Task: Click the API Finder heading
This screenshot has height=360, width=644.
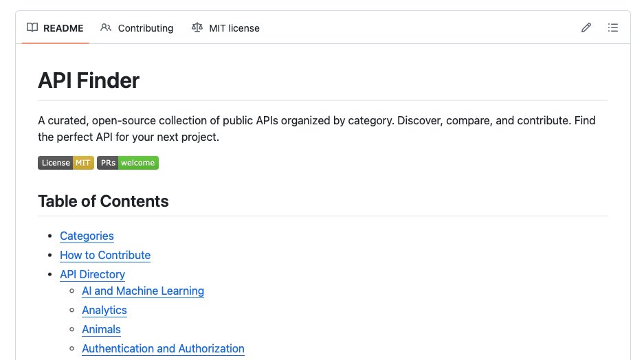Action: click(89, 80)
